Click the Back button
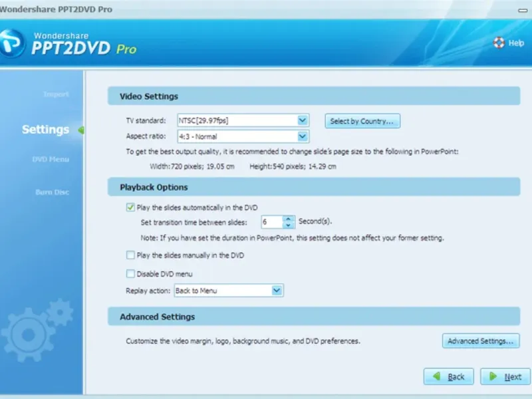 (x=448, y=376)
